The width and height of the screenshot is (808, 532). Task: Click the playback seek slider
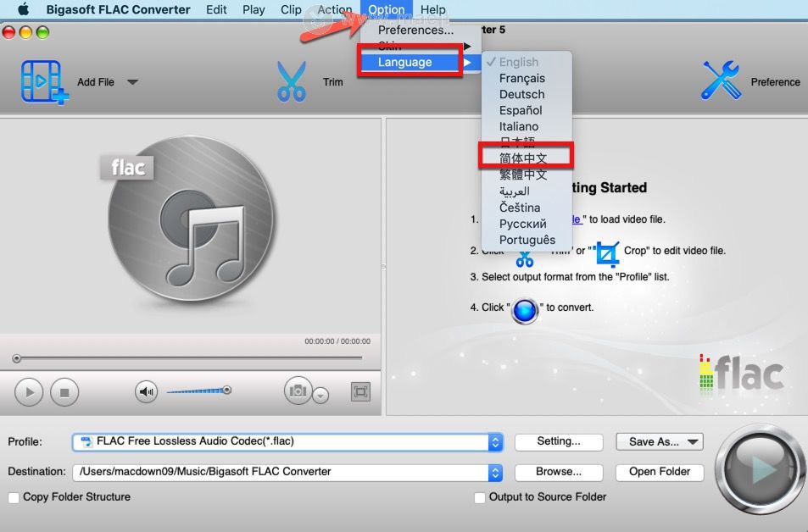[x=188, y=358]
